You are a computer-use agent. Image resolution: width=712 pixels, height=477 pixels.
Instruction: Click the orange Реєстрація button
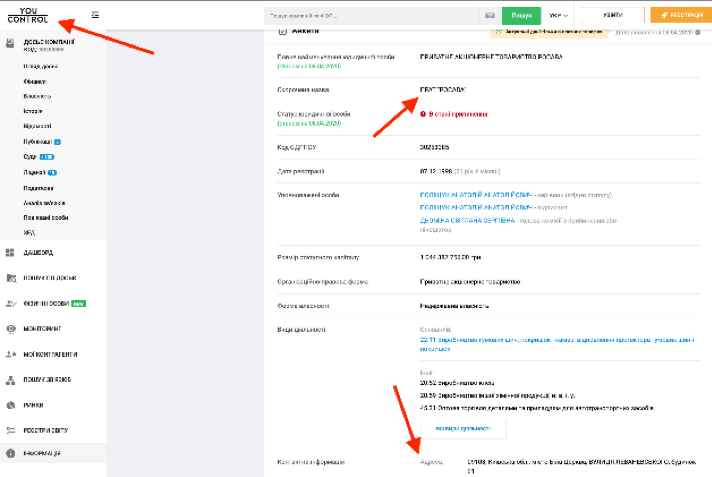pos(677,16)
